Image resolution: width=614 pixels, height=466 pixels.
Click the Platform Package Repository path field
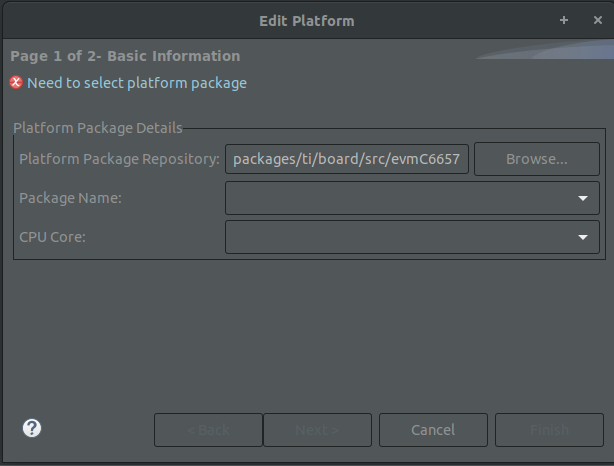(x=347, y=159)
